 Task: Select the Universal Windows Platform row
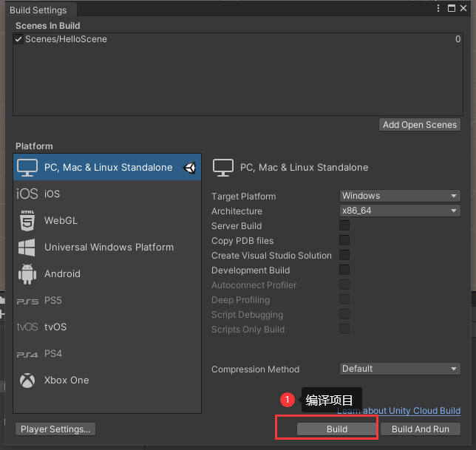tap(107, 248)
